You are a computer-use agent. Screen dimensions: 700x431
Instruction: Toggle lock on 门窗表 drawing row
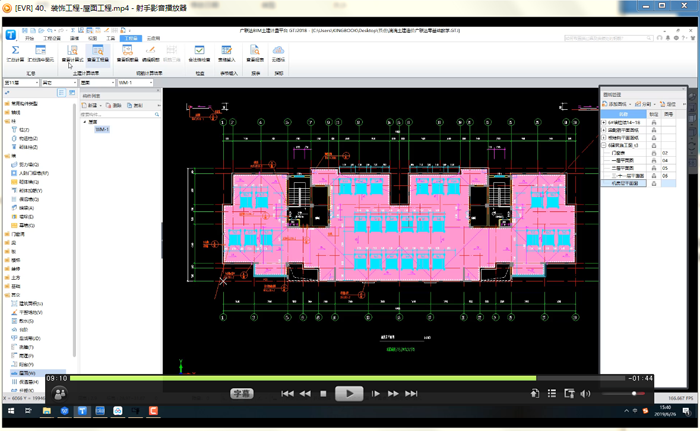point(654,153)
